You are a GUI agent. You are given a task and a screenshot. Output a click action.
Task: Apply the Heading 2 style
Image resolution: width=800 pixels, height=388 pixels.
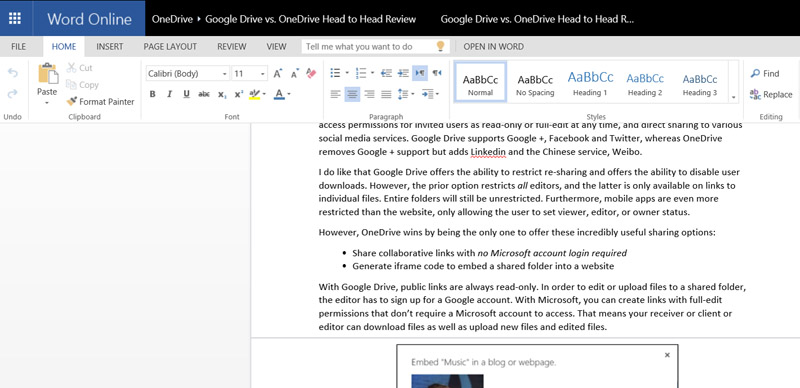645,82
